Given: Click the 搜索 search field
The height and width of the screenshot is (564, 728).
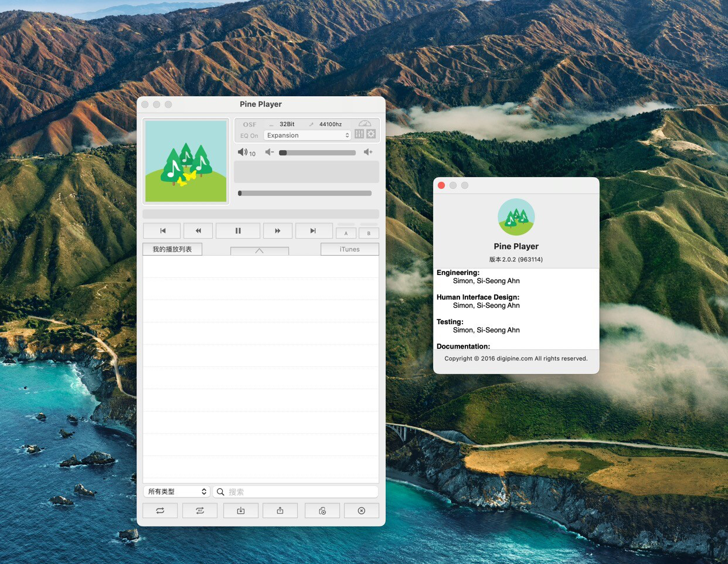Looking at the screenshot, I should (x=295, y=492).
